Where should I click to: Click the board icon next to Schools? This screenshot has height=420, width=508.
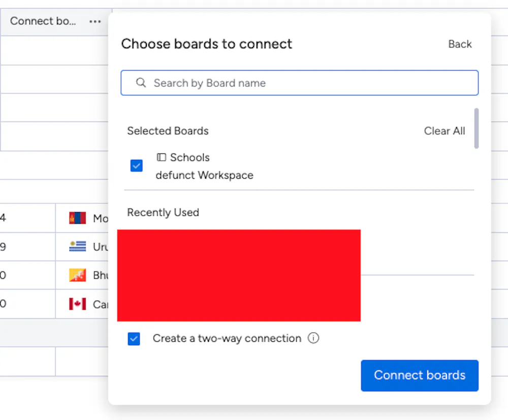[x=162, y=157]
